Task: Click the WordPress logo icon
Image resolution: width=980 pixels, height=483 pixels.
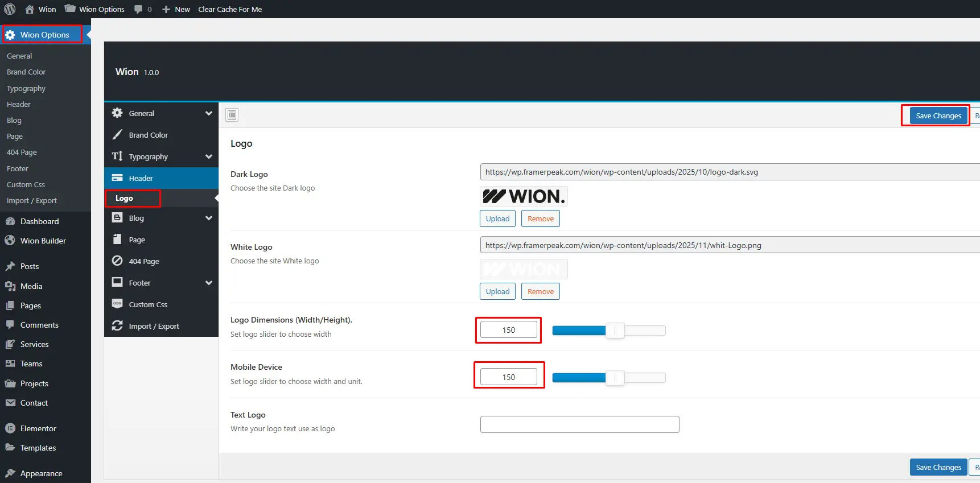Action: click(10, 9)
